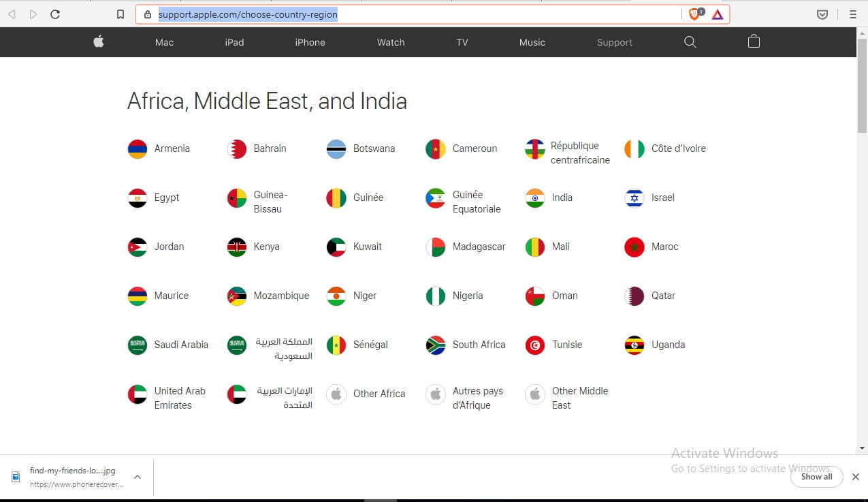Viewport: 868px width, 502px height.
Task: Click the Brave Rewards triangle icon
Action: point(718,14)
